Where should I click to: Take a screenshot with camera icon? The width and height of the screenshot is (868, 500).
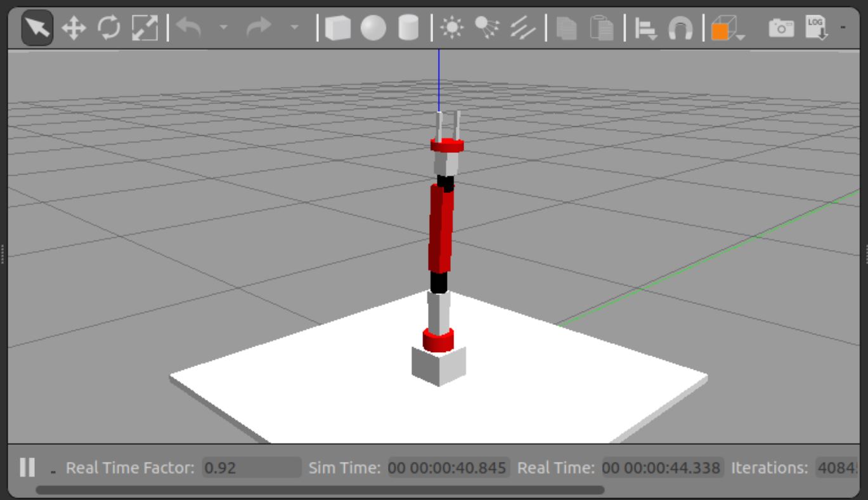781,28
